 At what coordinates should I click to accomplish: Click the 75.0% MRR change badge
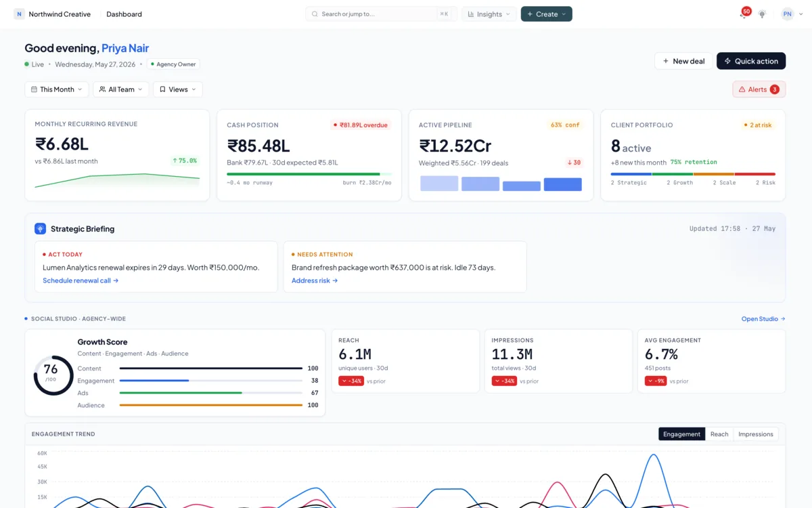pos(185,161)
